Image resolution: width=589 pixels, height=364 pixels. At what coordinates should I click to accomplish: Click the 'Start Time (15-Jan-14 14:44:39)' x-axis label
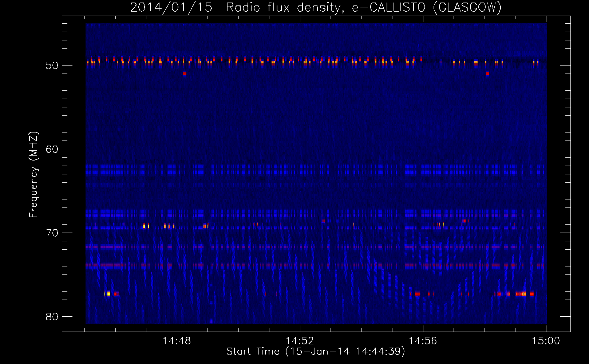coord(316,352)
